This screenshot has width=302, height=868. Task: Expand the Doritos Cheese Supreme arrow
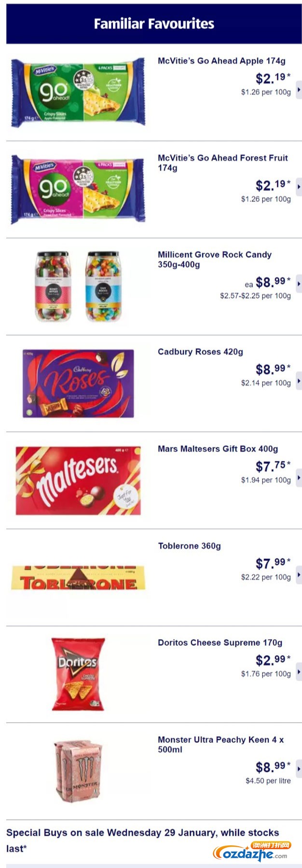click(x=299, y=672)
